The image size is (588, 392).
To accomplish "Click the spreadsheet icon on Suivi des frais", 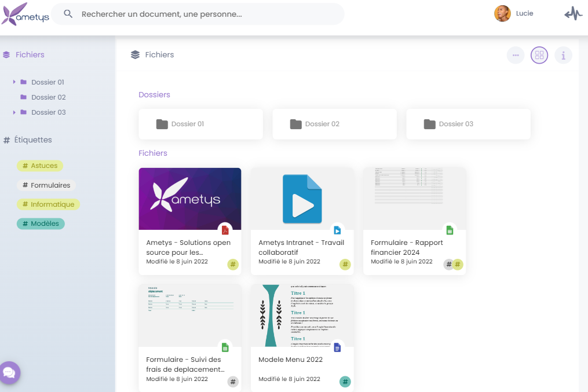I will coord(225,347).
